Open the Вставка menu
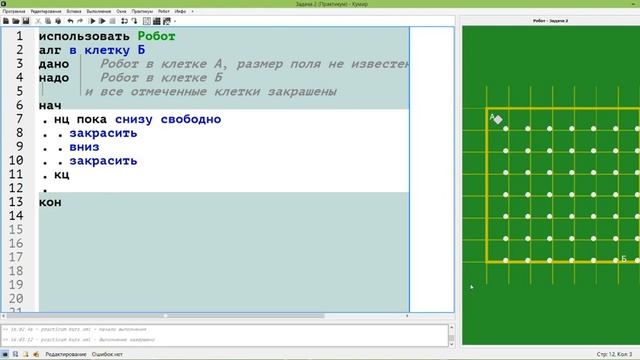The image size is (640, 360). (74, 11)
